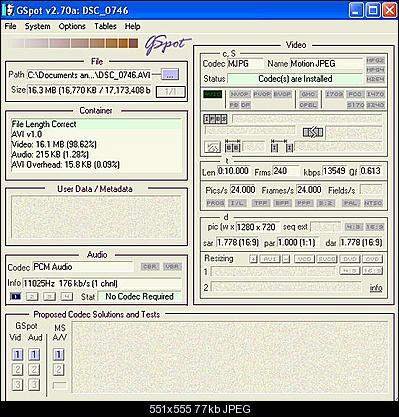Click the 1/1 file counter button
Image resolution: width=399 pixels, height=417 pixels.
[170, 92]
